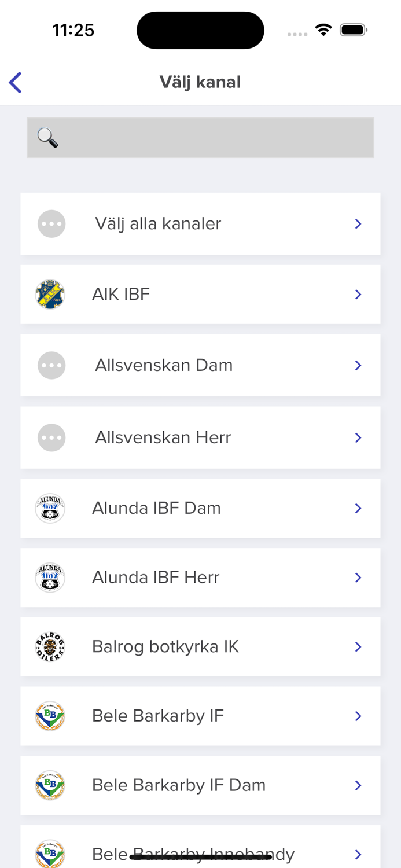Viewport: 401px width, 868px height.
Task: Select the Allsvenskan Herr channel
Action: [163, 437]
